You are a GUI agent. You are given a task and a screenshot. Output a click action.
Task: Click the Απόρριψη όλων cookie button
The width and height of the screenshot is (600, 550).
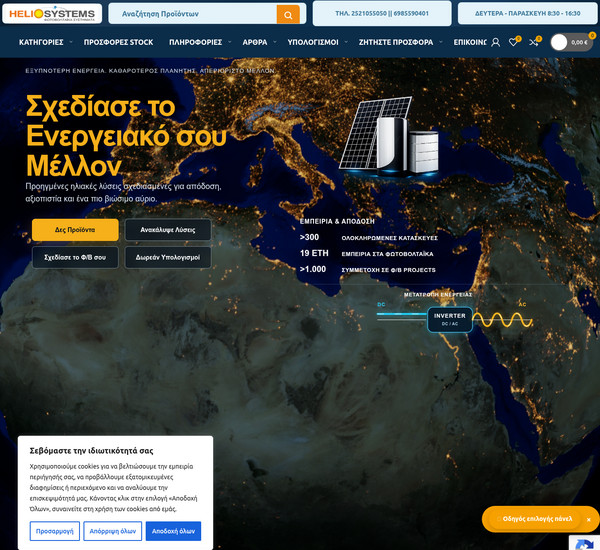[x=112, y=531]
